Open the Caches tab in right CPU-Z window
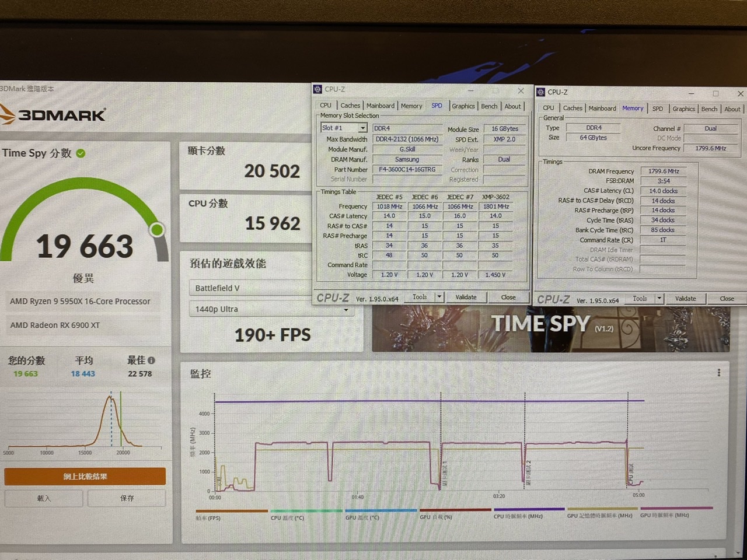 (573, 108)
